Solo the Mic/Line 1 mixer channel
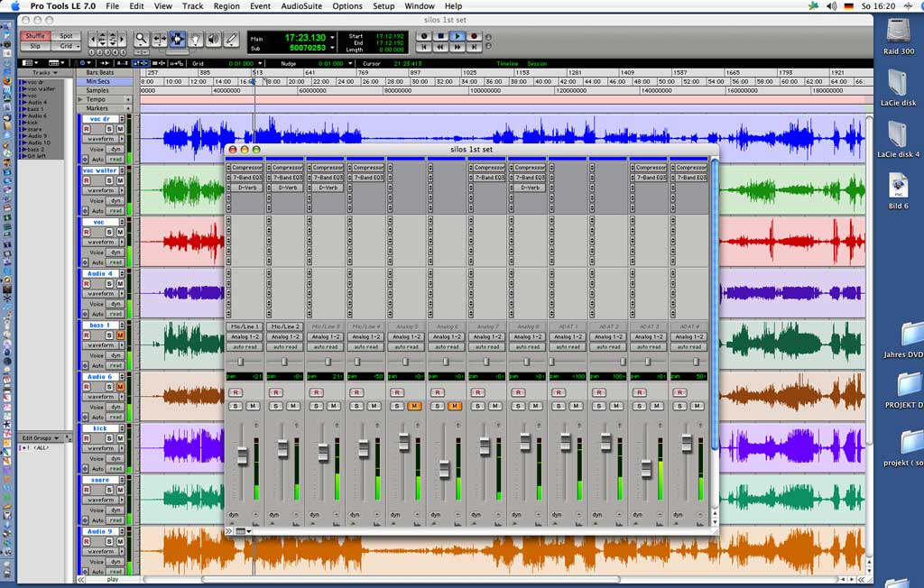Image resolution: width=924 pixels, height=588 pixels. pos(236,406)
